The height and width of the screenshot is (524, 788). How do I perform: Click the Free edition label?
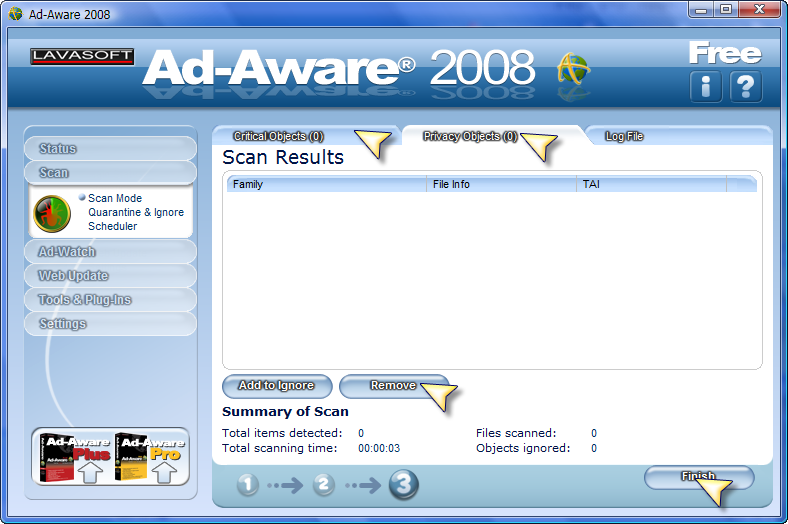pyautogui.click(x=725, y=53)
